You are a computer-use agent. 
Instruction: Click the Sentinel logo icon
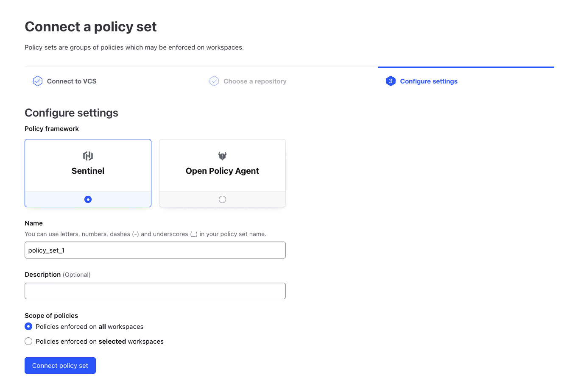(88, 156)
